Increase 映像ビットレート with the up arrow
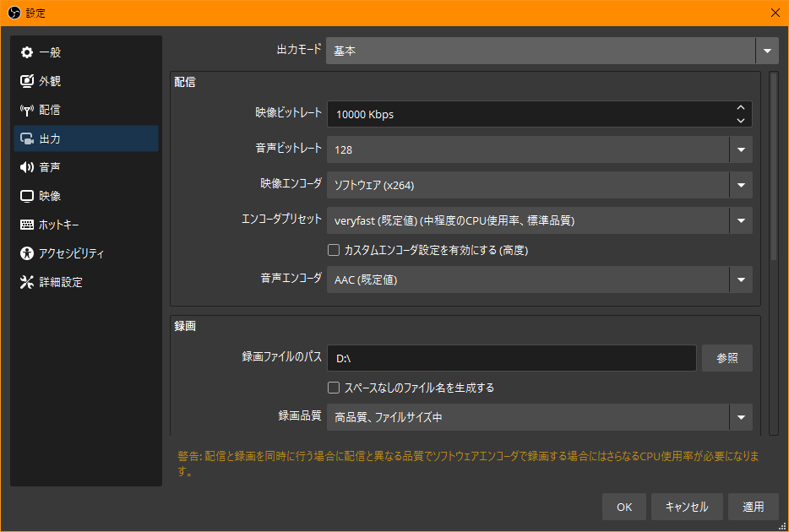This screenshot has width=789, height=532. (x=740, y=108)
